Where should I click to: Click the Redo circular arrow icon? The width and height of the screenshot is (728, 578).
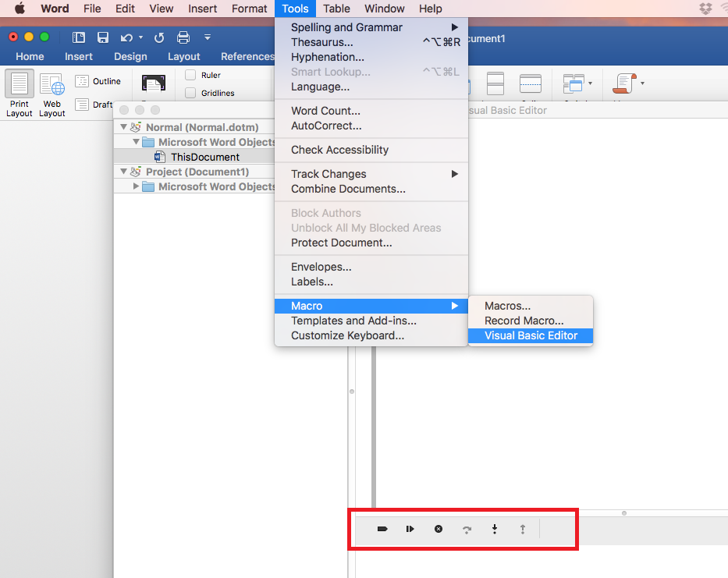coord(159,37)
